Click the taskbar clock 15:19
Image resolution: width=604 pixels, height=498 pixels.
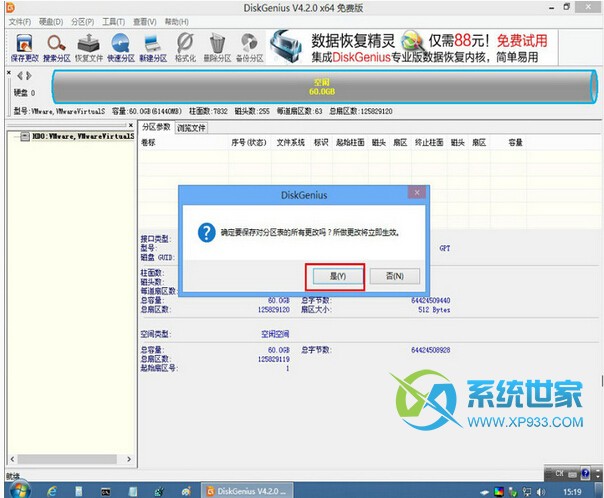click(572, 492)
